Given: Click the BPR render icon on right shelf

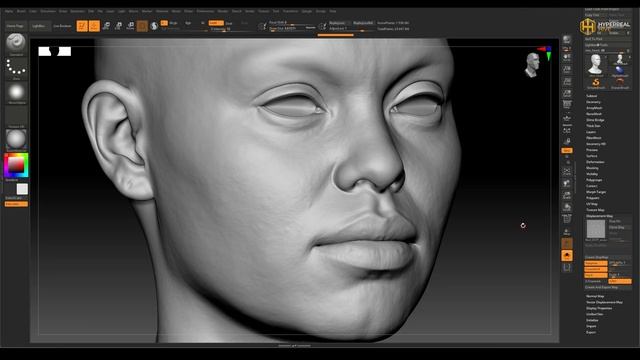Looking at the screenshot, I should (567, 40).
